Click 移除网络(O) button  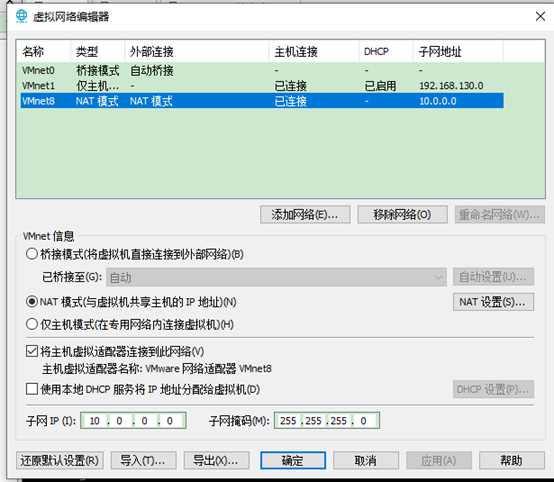402,214
